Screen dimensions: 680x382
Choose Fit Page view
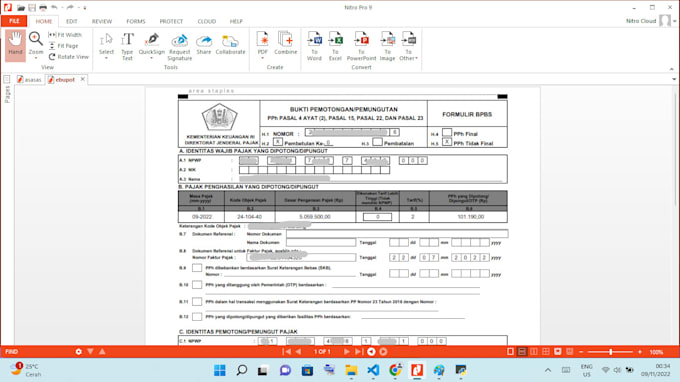tap(63, 46)
